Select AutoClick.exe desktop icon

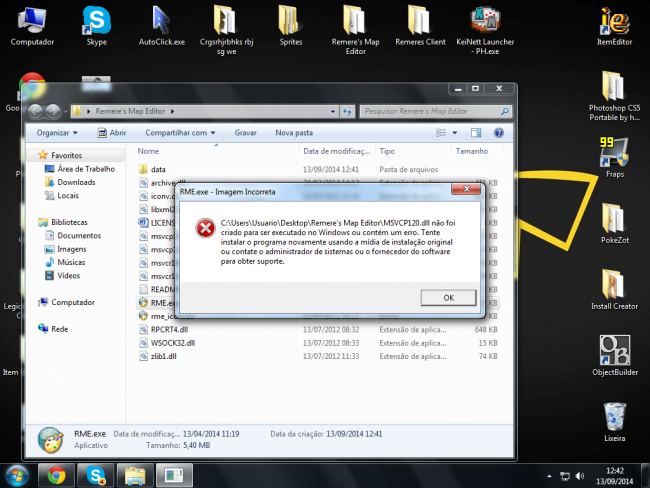(162, 26)
